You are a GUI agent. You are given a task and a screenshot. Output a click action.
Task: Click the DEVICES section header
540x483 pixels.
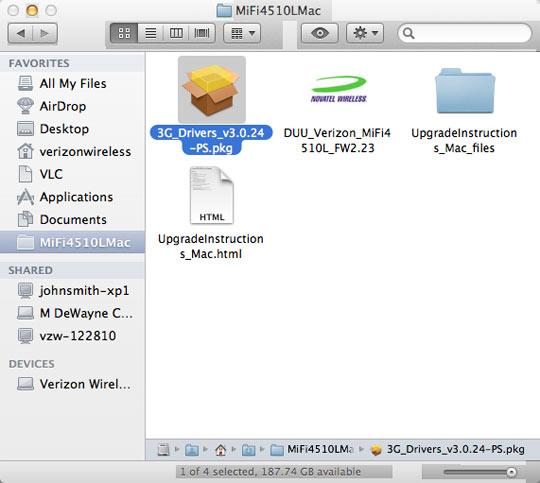pos(32,364)
